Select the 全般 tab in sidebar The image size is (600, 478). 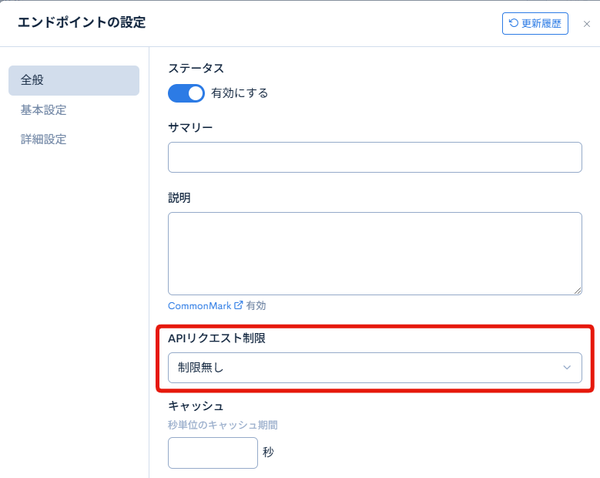[74, 80]
